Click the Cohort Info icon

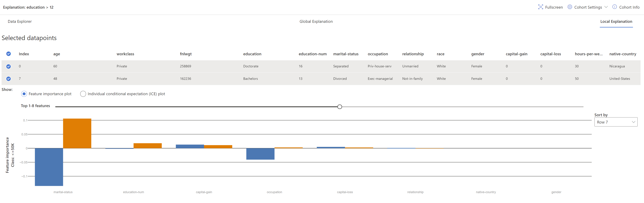click(614, 7)
